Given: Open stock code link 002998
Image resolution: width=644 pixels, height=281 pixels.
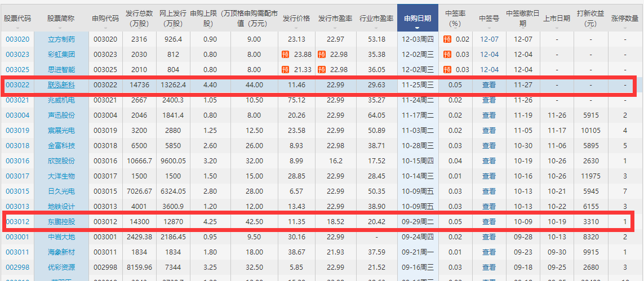Looking at the screenshot, I should [x=17, y=267].
